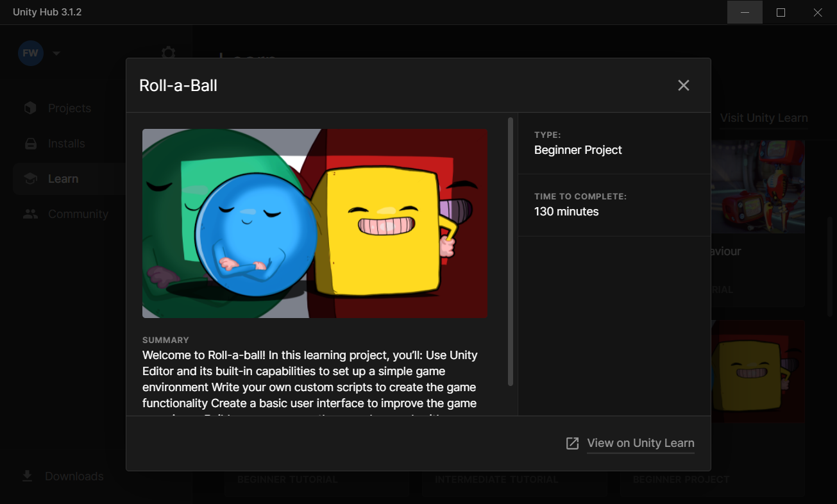This screenshot has height=504, width=837.
Task: Maximize the Unity Hub window
Action: click(x=781, y=12)
